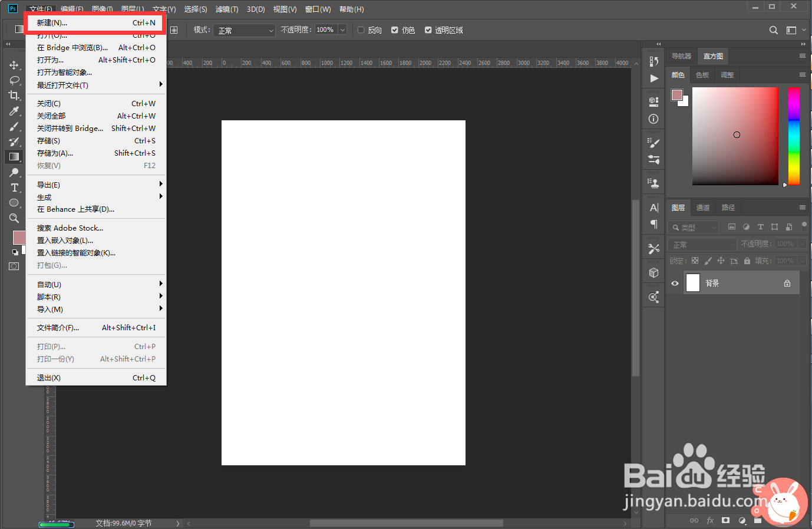Select the Move tool
The width and height of the screenshot is (812, 529).
click(14, 65)
